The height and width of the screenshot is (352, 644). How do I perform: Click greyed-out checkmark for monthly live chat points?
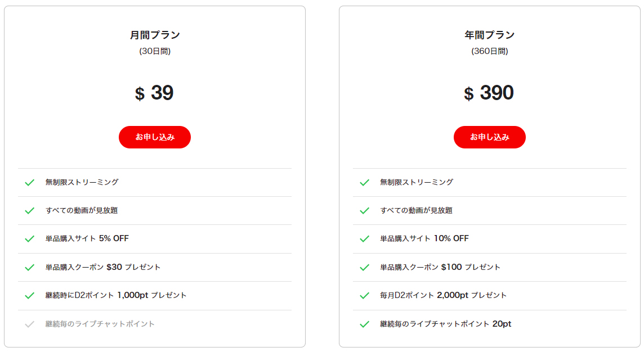[x=30, y=324]
